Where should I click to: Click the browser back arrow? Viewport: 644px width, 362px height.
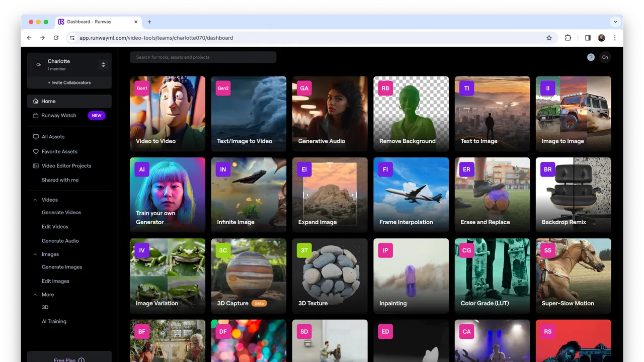pyautogui.click(x=29, y=38)
